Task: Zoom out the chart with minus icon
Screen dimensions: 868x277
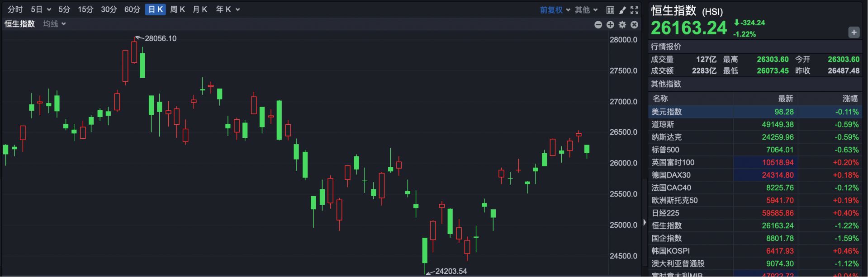Action: (598, 25)
